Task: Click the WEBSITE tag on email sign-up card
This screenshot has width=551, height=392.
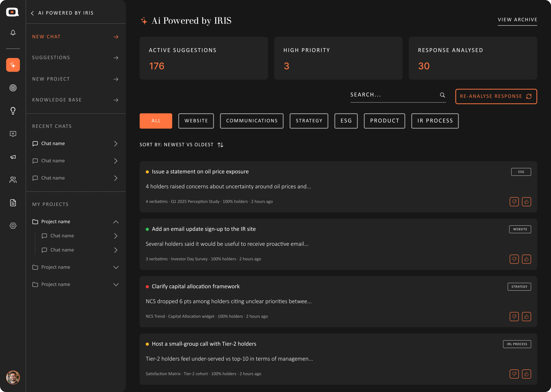Action: (x=520, y=229)
